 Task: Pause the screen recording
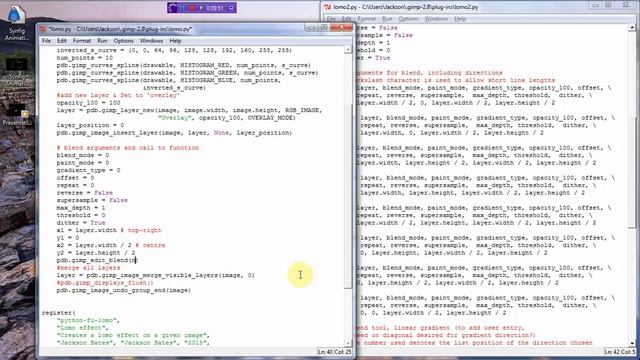pyautogui.click(x=182, y=8)
